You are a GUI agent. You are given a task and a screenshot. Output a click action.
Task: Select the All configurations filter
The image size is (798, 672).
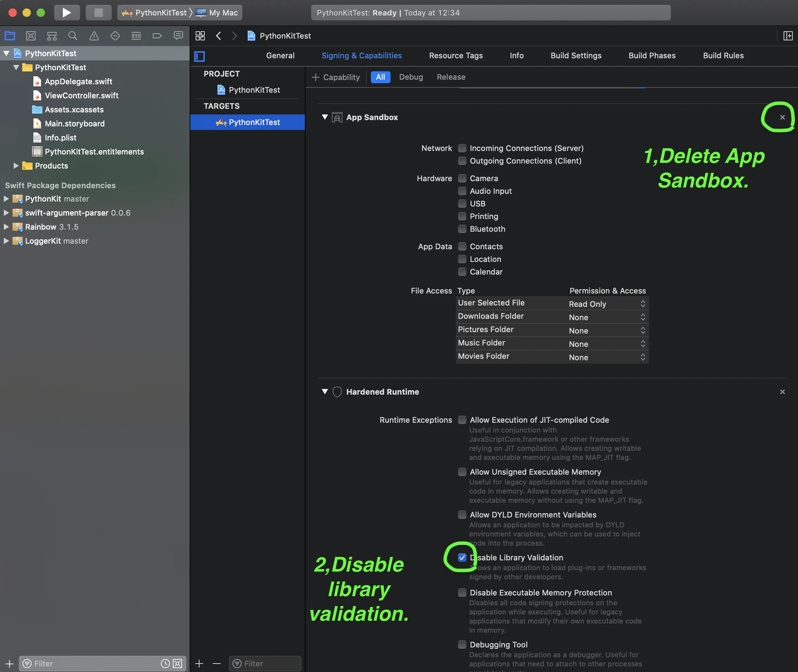pyautogui.click(x=380, y=77)
